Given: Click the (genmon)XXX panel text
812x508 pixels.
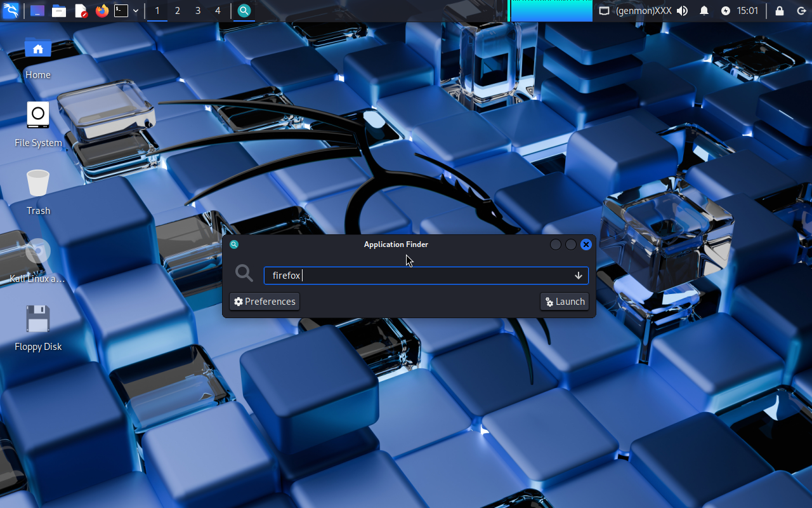Looking at the screenshot, I should tap(643, 11).
